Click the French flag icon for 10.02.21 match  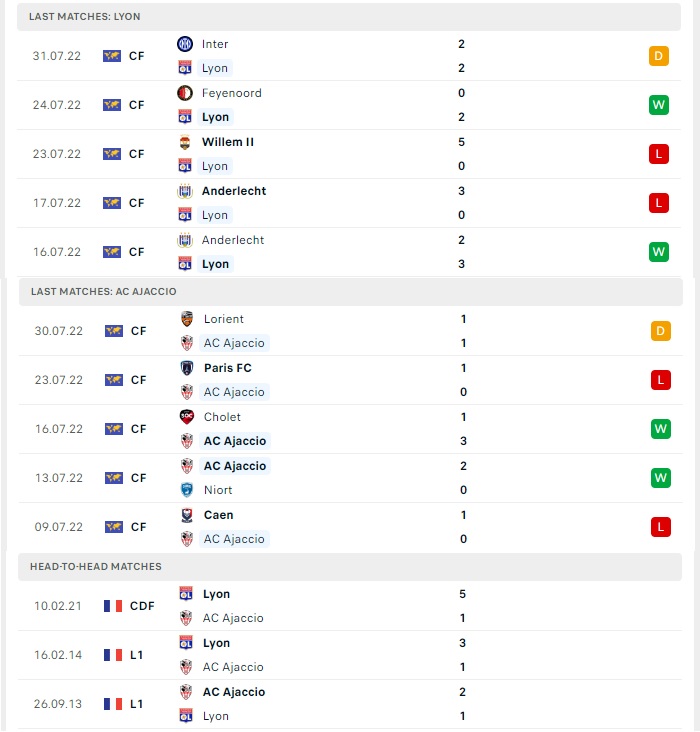pos(113,606)
